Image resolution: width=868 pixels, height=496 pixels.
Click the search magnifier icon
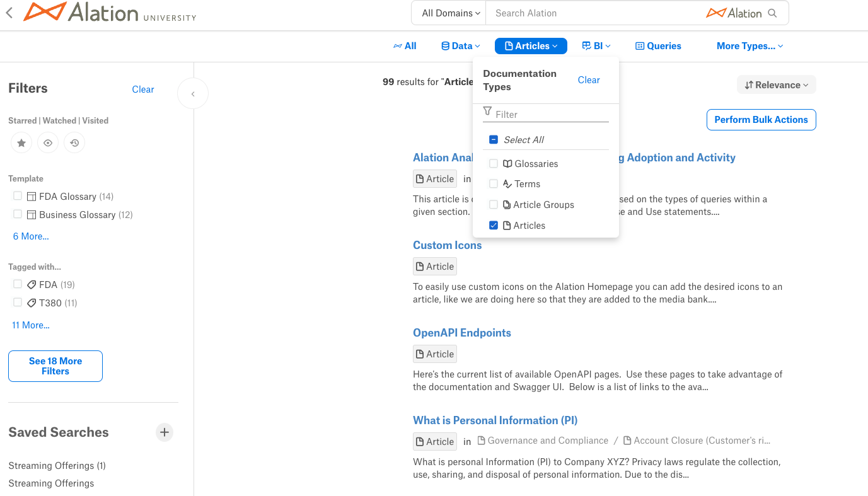click(x=773, y=13)
